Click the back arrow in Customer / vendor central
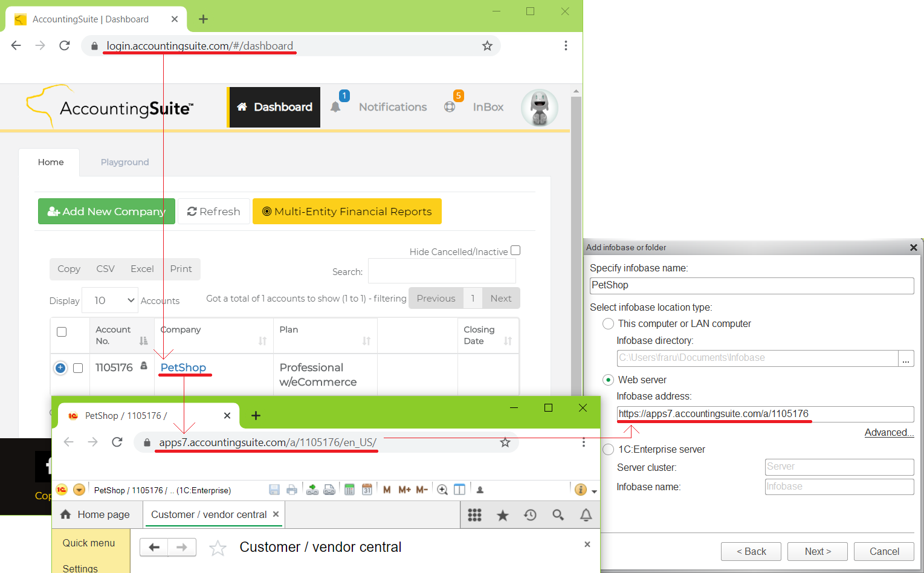The height and width of the screenshot is (573, 924). (x=154, y=547)
